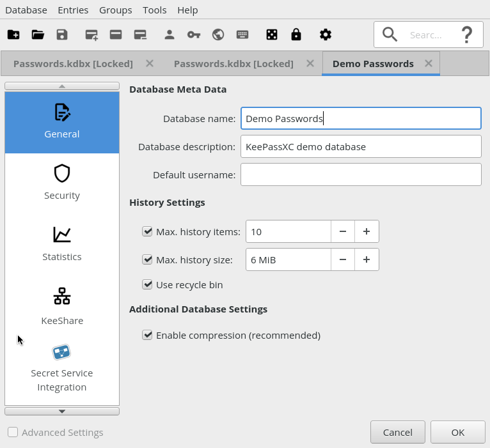Click the max history items value field
This screenshot has width=490, height=448.
288,231
